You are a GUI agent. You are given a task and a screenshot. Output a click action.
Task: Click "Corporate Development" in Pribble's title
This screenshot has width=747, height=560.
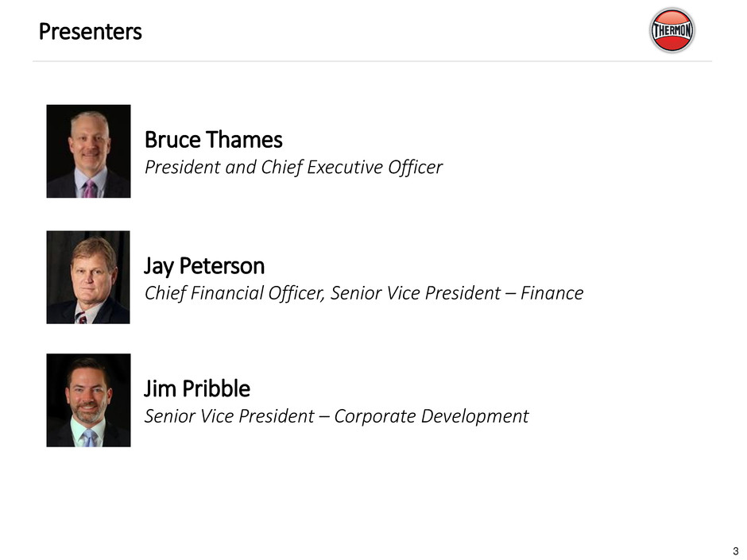pos(432,416)
